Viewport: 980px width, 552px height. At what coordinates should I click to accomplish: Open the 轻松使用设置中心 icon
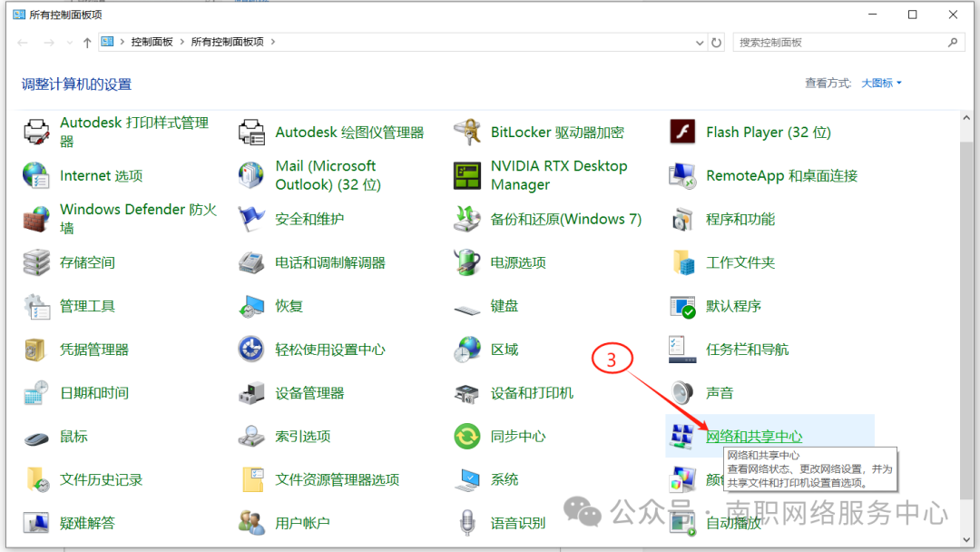(252, 350)
